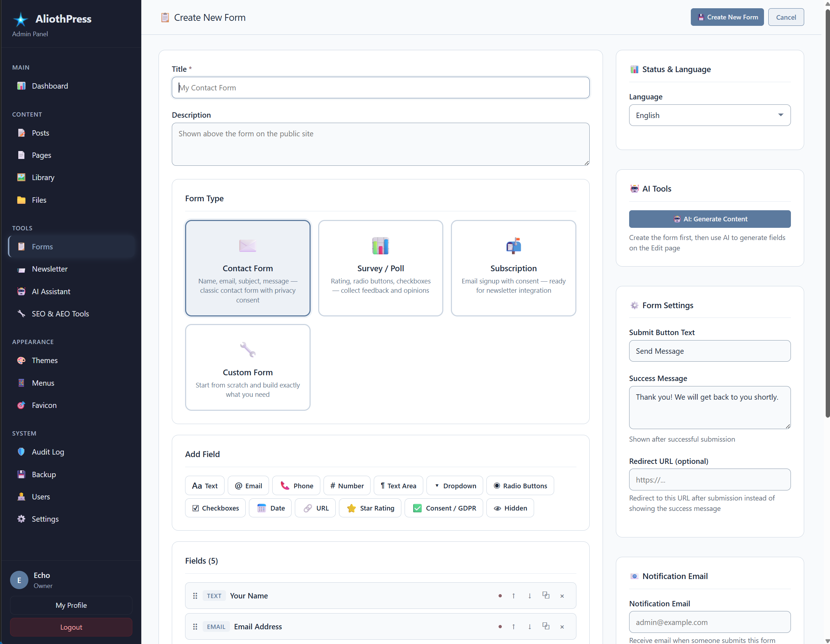The image size is (830, 644).
Task: Go to Audit Log in sidebar
Action: [48, 452]
